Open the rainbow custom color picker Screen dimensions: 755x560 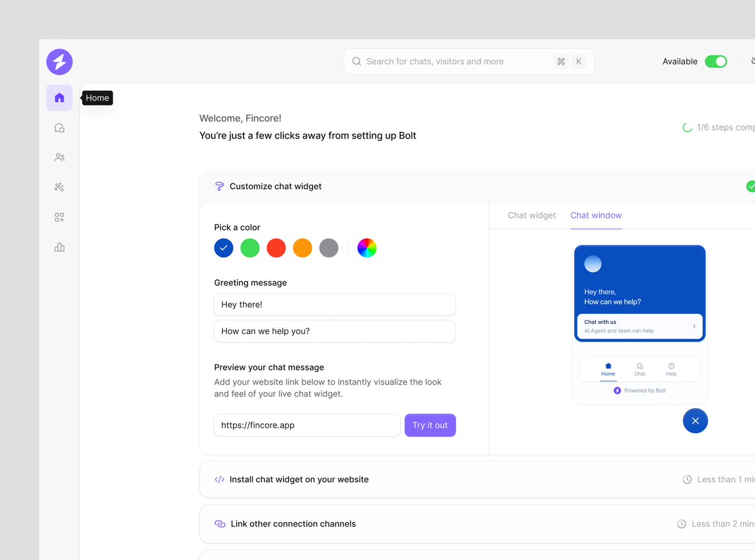pyautogui.click(x=367, y=248)
